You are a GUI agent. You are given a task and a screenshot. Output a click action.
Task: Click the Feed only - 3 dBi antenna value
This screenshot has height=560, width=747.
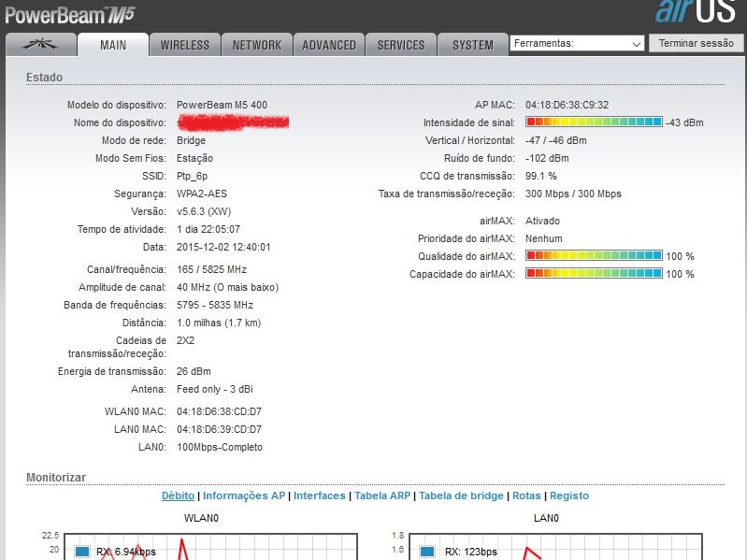pyautogui.click(x=215, y=389)
